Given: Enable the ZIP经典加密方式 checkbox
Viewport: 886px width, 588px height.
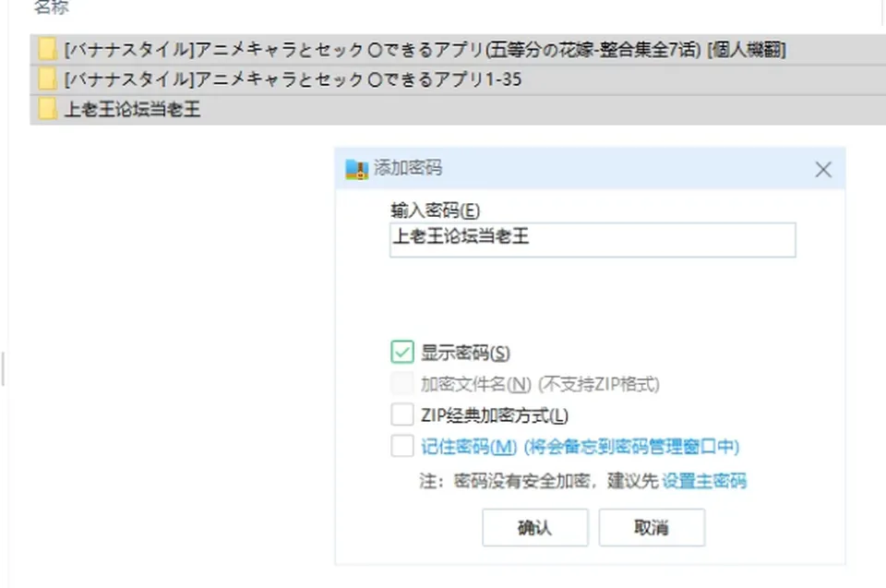Looking at the screenshot, I should click(x=402, y=414).
